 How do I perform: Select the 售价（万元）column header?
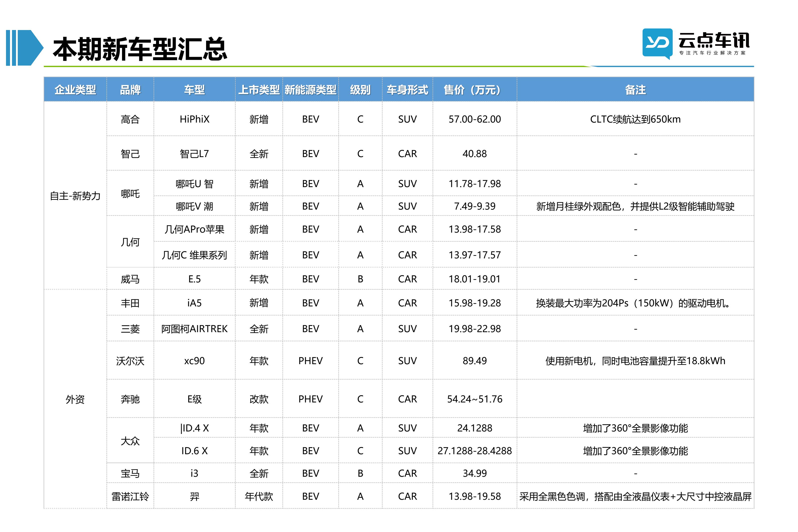tap(474, 90)
